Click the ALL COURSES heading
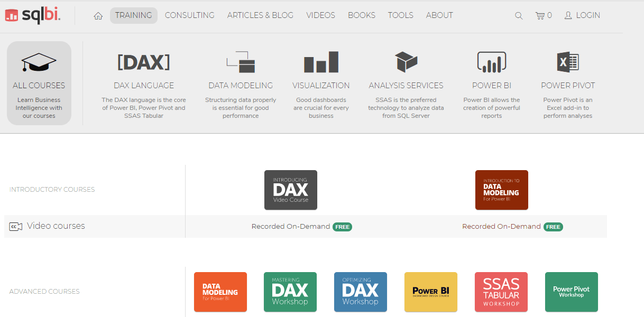The height and width of the screenshot is (317, 644). tap(39, 86)
